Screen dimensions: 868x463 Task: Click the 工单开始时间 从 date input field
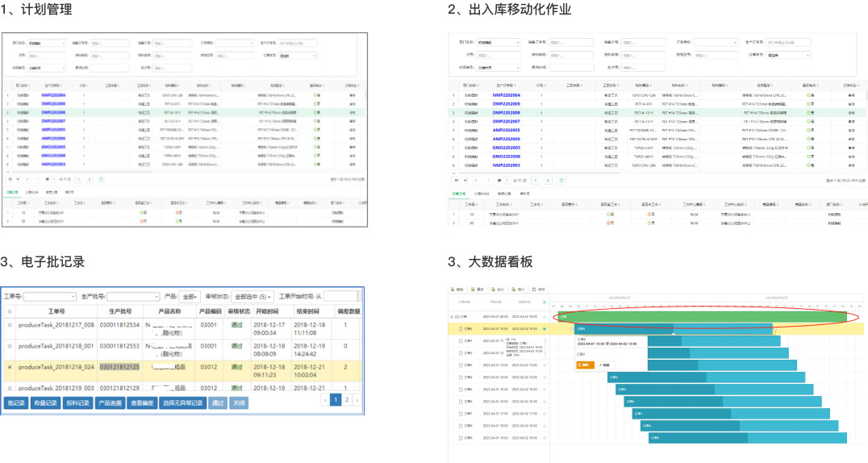click(x=341, y=296)
